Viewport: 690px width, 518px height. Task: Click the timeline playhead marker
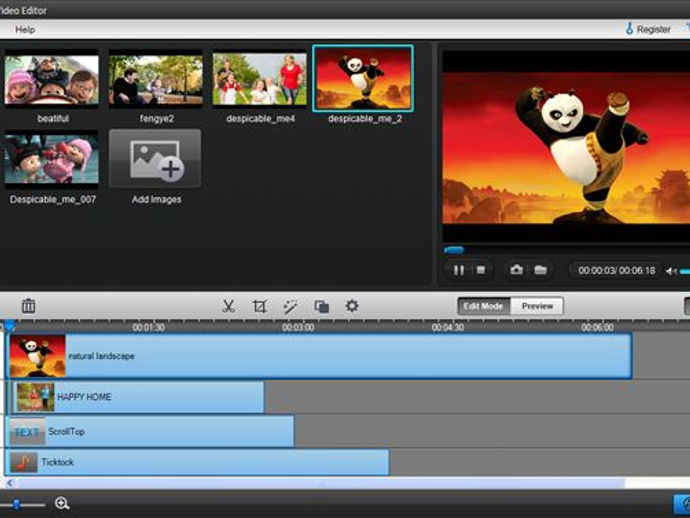click(x=10, y=327)
